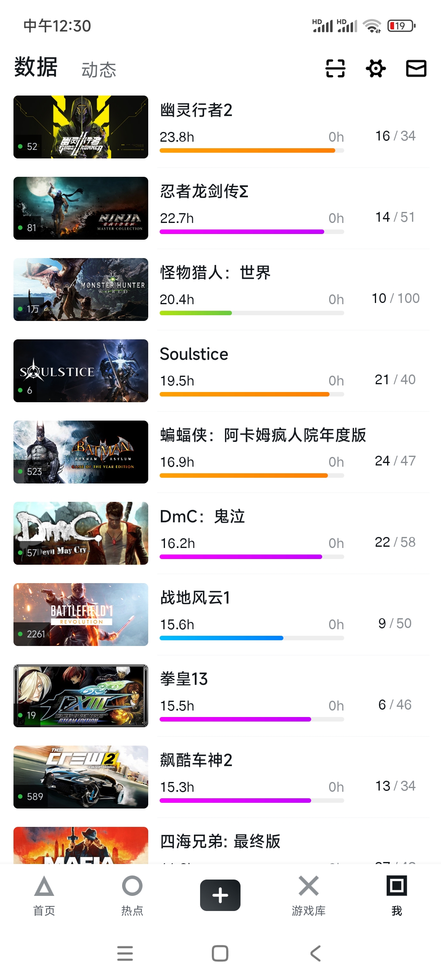Screen dimensions: 441x980
Task: Tap the Batman Arkham Asylum cover image
Action: point(81,452)
